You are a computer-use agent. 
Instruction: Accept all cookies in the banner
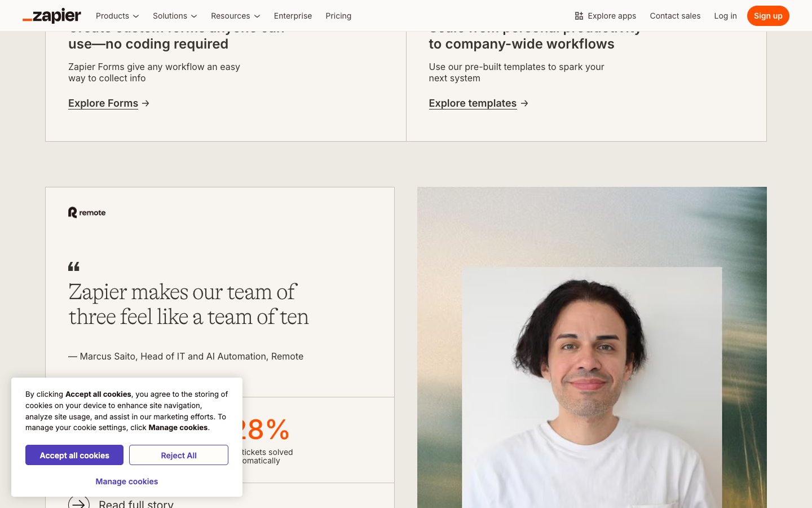pos(74,456)
